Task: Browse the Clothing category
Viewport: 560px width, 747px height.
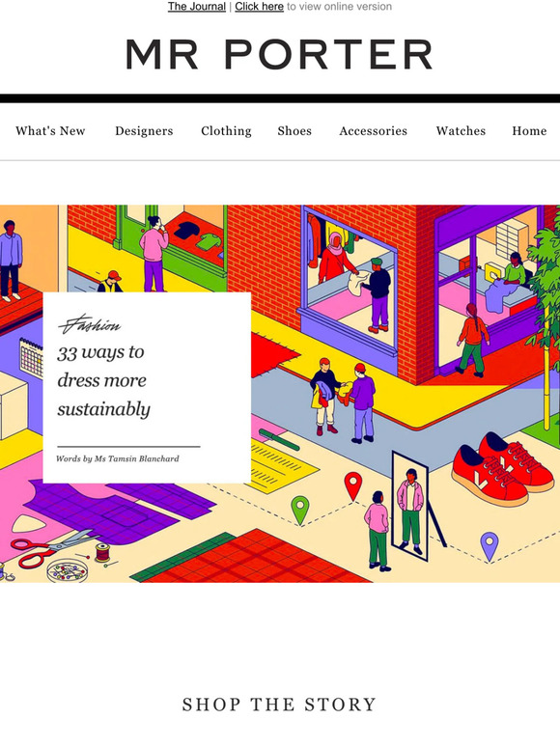Action: [226, 131]
